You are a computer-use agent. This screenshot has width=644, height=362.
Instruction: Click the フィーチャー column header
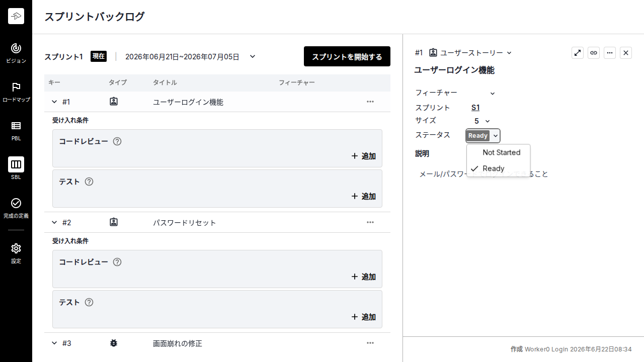297,82
